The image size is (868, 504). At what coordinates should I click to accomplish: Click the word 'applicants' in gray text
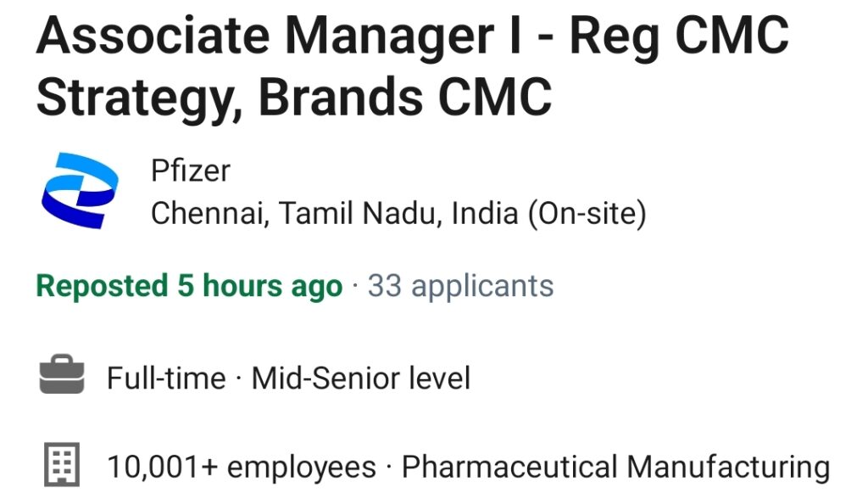click(482, 288)
